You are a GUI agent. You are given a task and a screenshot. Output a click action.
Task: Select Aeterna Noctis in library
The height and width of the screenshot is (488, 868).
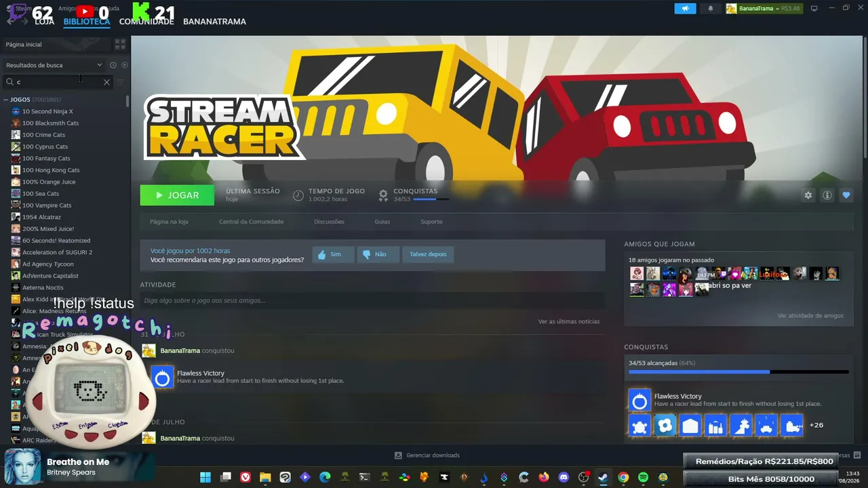click(x=43, y=287)
